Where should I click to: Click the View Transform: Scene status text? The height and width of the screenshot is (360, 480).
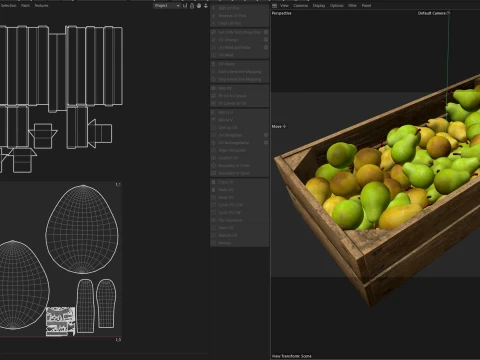click(292, 356)
